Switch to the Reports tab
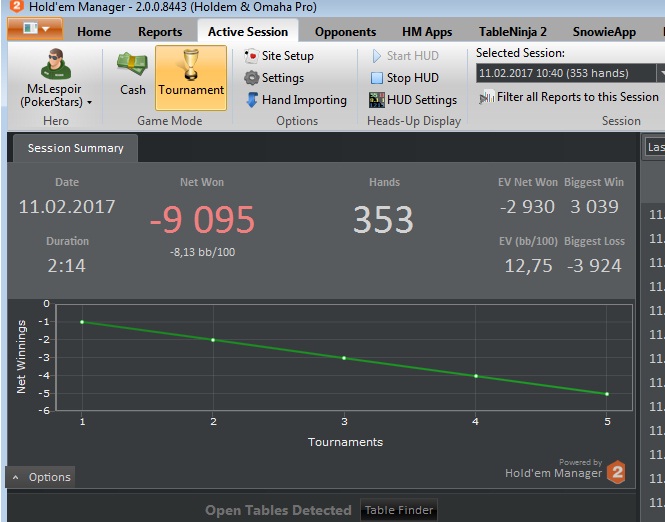 pyautogui.click(x=160, y=32)
